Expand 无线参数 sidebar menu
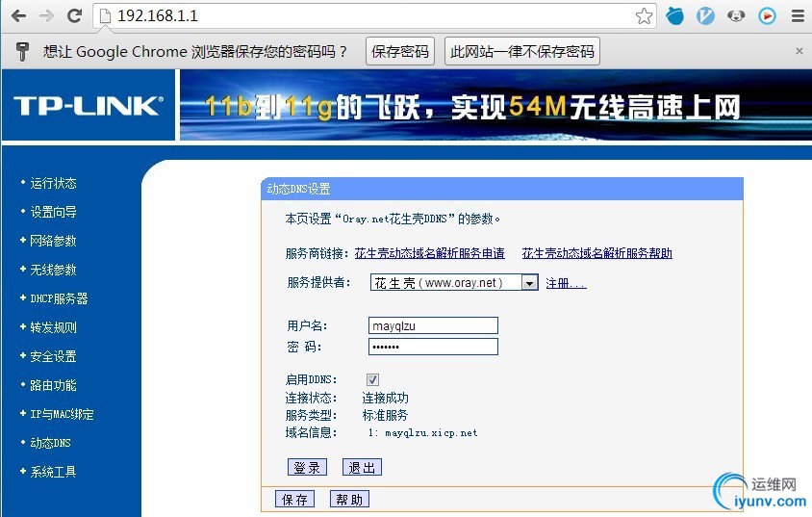This screenshot has height=517, width=812. (53, 270)
